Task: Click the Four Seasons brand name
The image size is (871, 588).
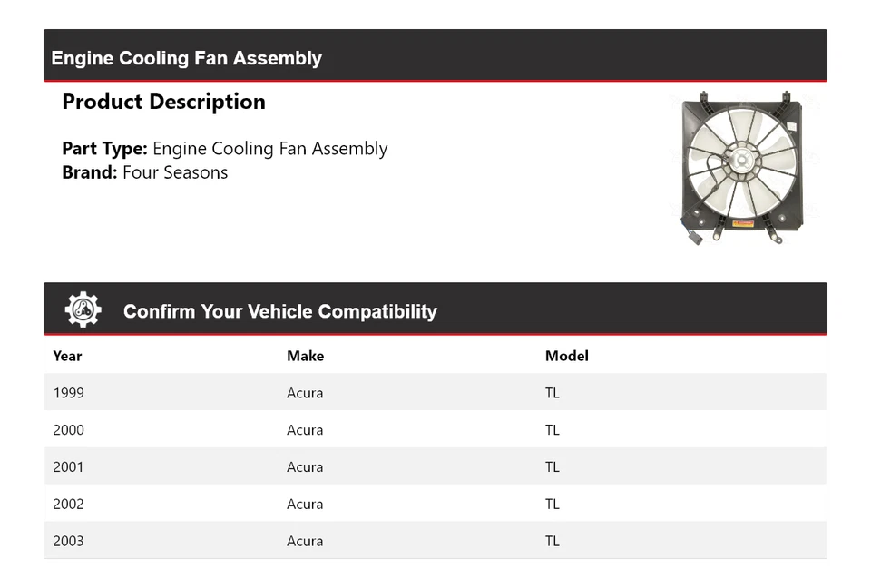Action: pyautogui.click(x=175, y=172)
